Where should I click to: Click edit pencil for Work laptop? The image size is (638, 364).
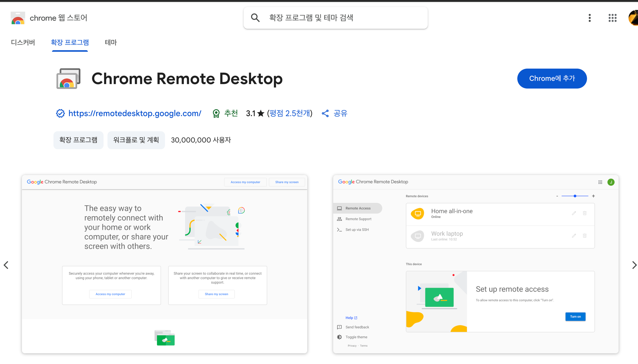(x=574, y=236)
